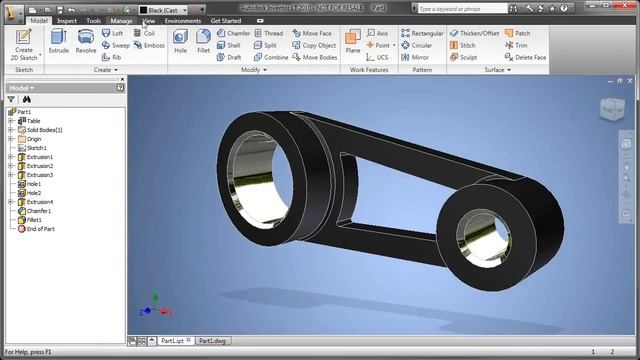Select Hole1 in the browser

[x=29, y=184]
